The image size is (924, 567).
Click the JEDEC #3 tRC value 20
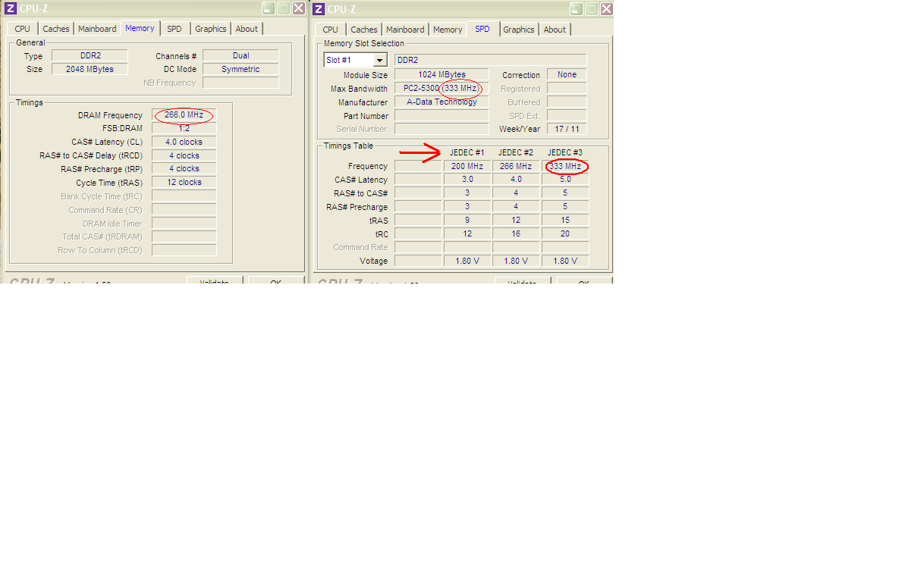pos(565,234)
